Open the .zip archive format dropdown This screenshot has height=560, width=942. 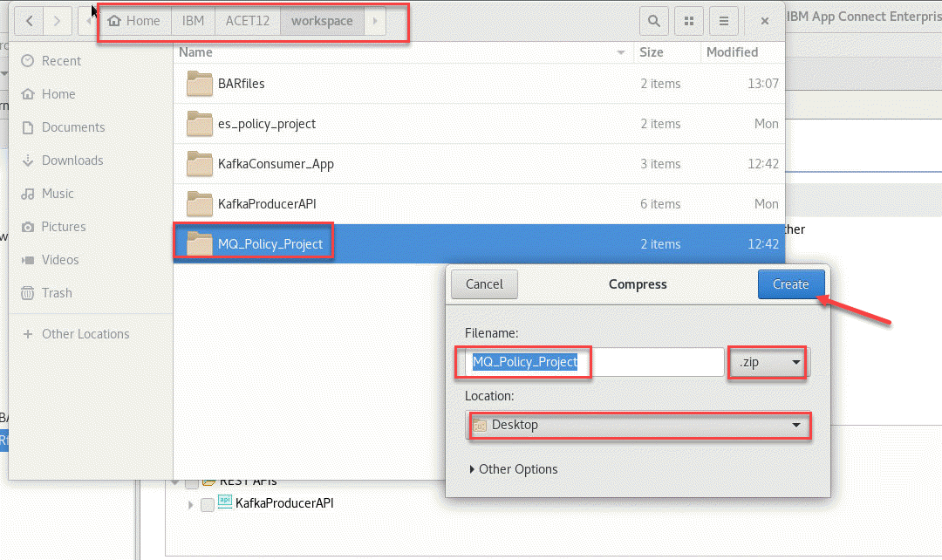767,362
